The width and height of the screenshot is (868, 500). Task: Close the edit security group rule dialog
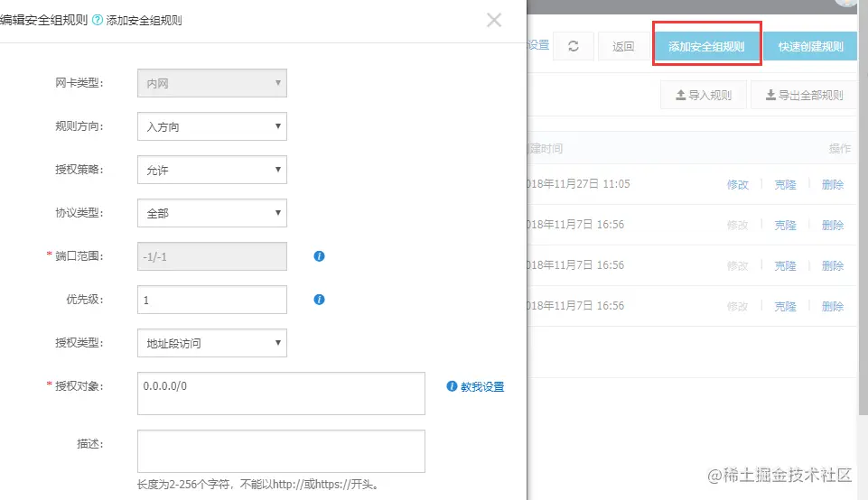494,21
